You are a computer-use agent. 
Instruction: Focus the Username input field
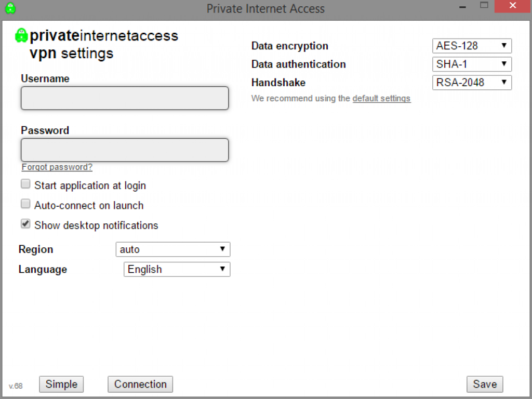coord(125,98)
